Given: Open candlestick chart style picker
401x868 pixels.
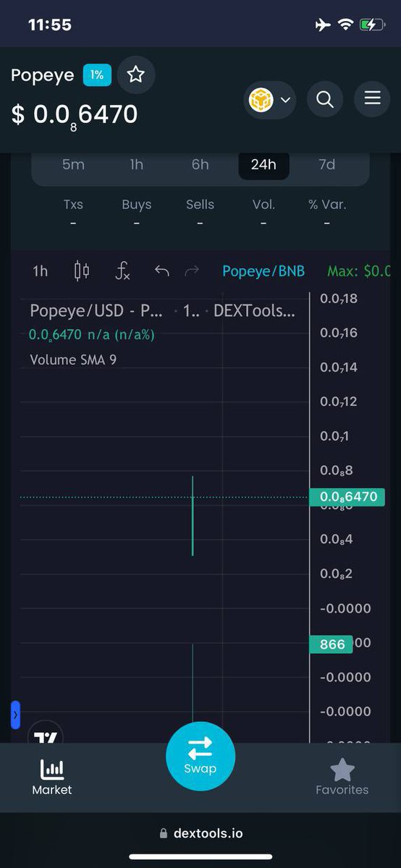Looking at the screenshot, I should coord(82,271).
